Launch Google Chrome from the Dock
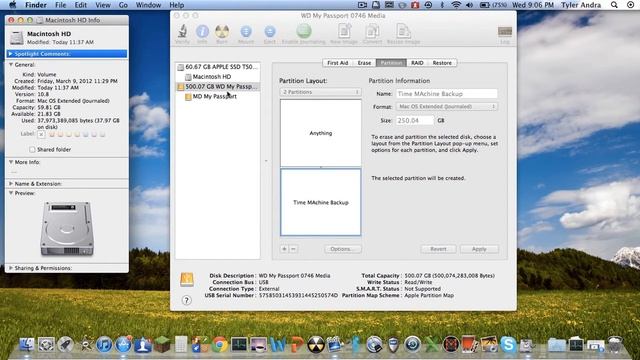Screen dimensions: 640x360 [220, 345]
